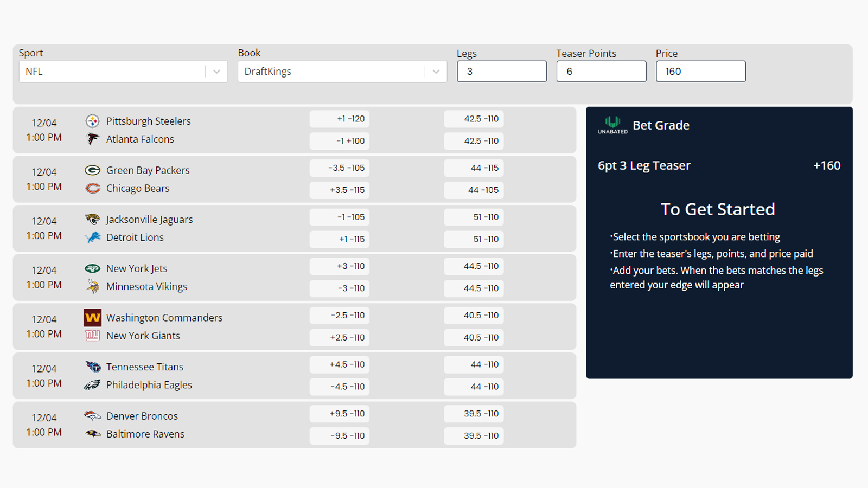Click the Washington Commanders logo
Screen dimensions: 868x488
pyautogui.click(x=93, y=317)
